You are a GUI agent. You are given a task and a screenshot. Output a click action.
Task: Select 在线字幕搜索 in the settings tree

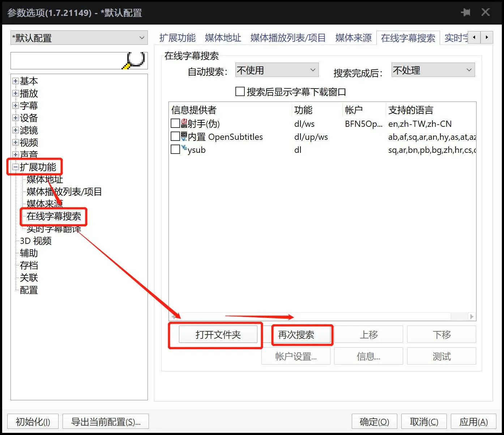(x=54, y=216)
